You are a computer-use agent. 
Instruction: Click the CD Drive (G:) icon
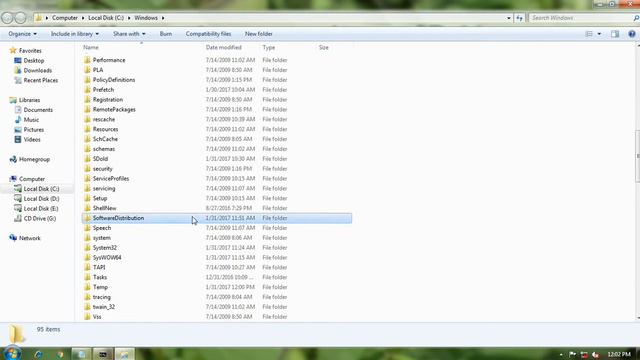coord(18,218)
